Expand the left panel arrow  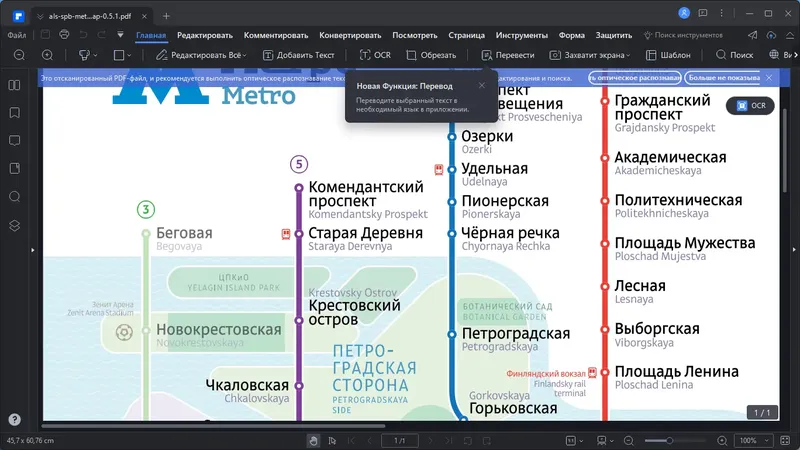point(33,249)
